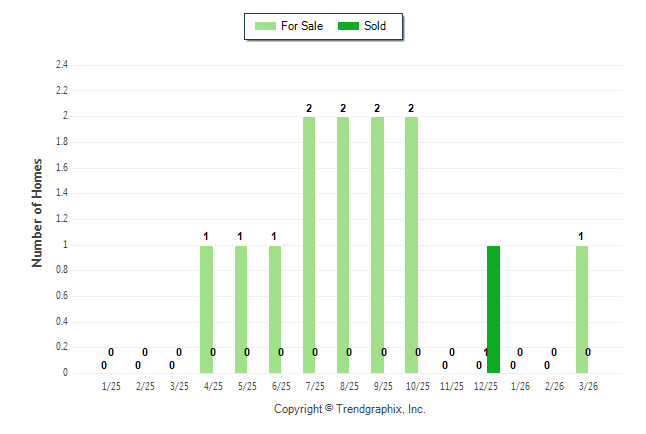
Task: Click the 2.4 y-axis label
Action: pos(61,65)
